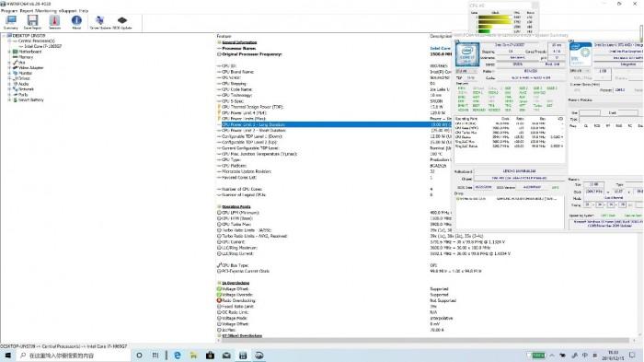Collapse the Central Processor(s) node
Image resolution: width=644 pixels, height=362 pixels.
tap(9, 41)
